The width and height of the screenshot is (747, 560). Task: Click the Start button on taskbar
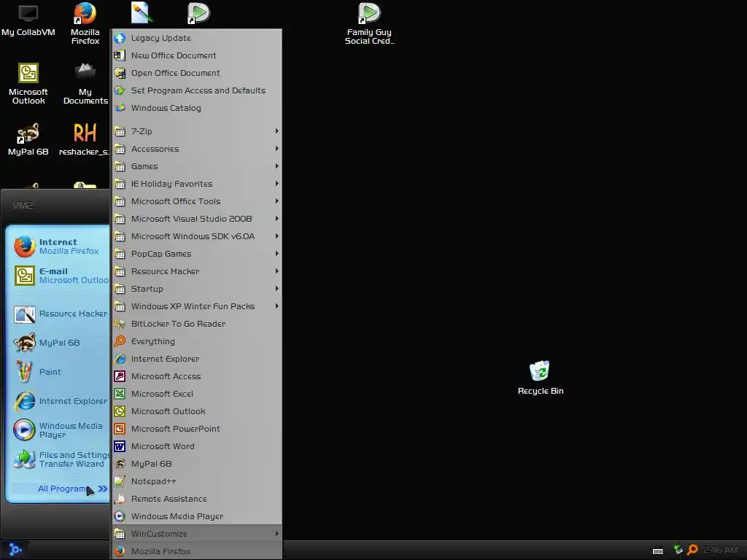(14, 550)
